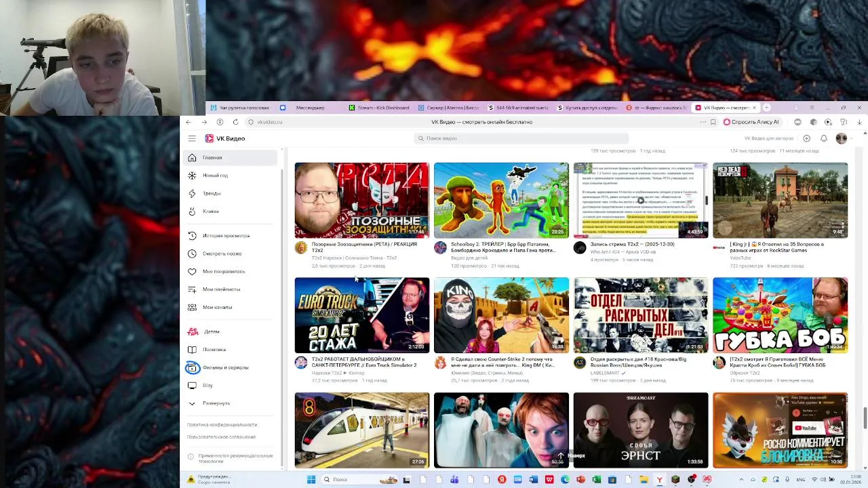Open the Мне понравилось list
The image size is (868, 488).
pos(231,271)
